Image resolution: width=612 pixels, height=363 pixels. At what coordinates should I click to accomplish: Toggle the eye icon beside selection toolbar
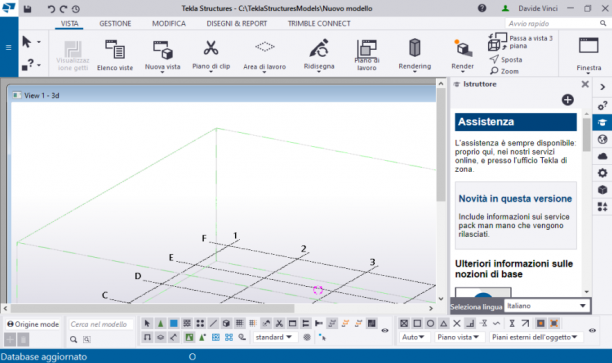[x=385, y=331]
